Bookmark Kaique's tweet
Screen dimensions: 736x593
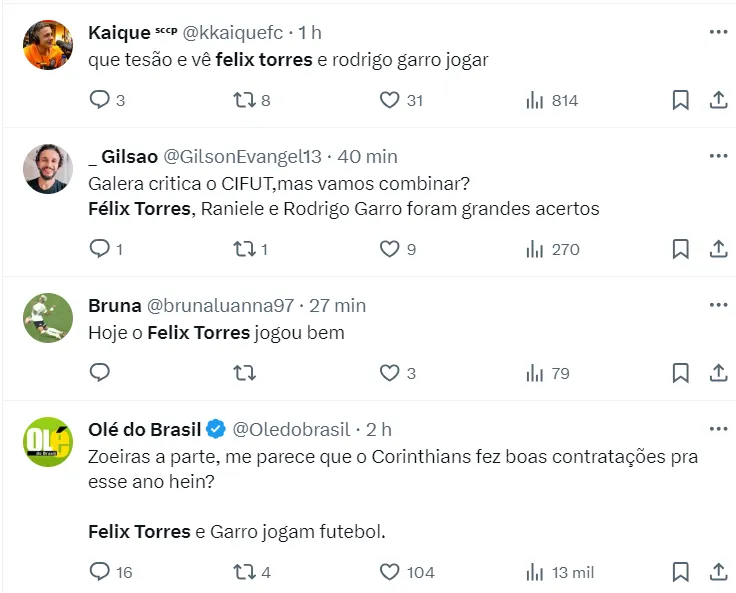coord(680,100)
